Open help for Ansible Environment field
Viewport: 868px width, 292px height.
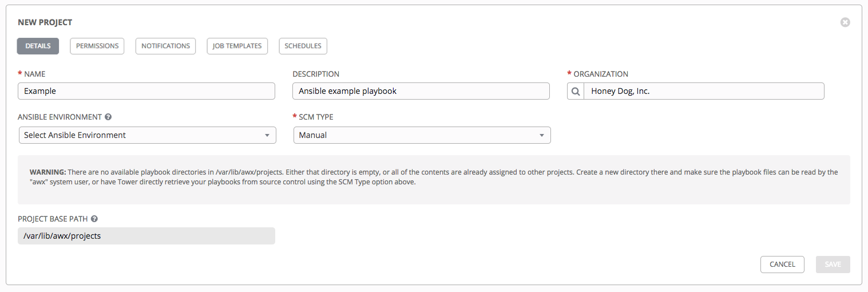coord(108,117)
